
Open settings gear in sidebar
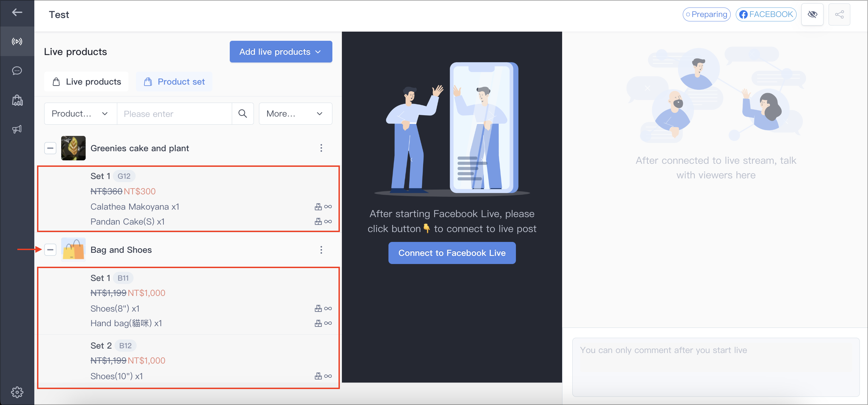coord(17,392)
